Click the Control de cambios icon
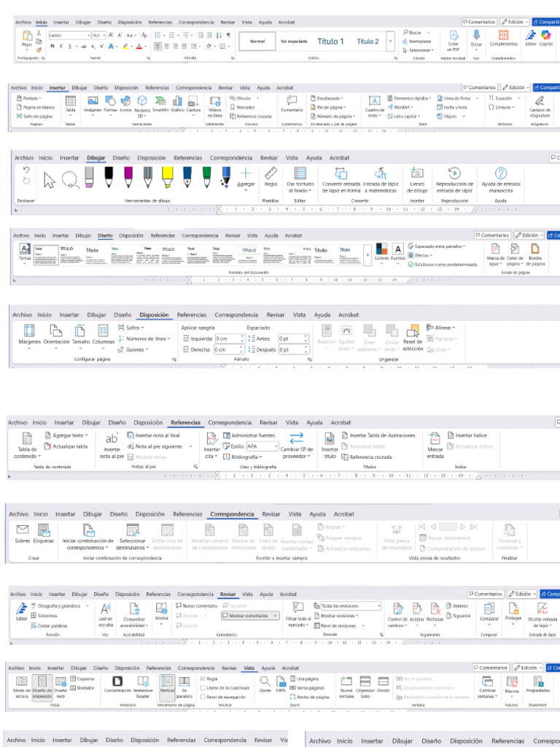Screen dimensions: 560x747 [x=397, y=608]
